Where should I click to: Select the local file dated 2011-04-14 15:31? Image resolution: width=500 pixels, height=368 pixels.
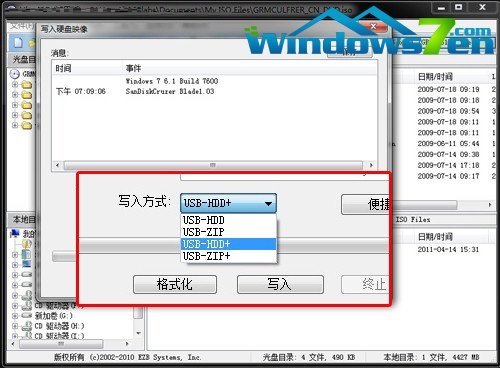pyautogui.click(x=448, y=249)
